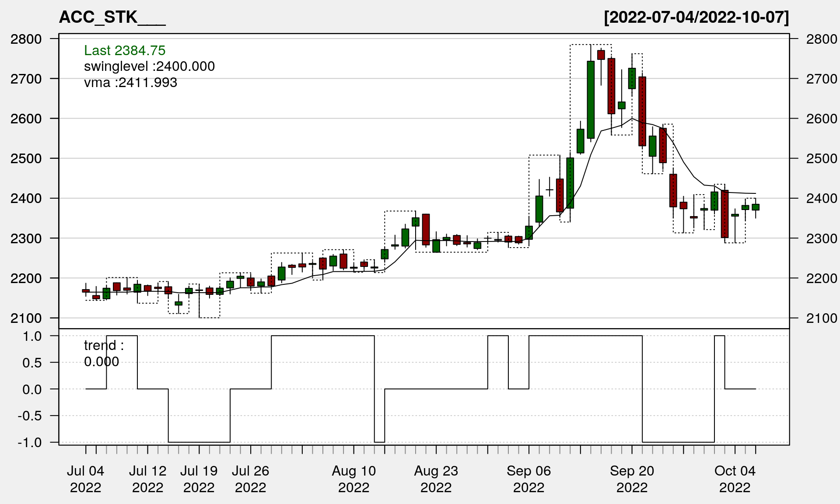840x504 pixels.
Task: Click the left 2800 price axis label
Action: pos(26,39)
